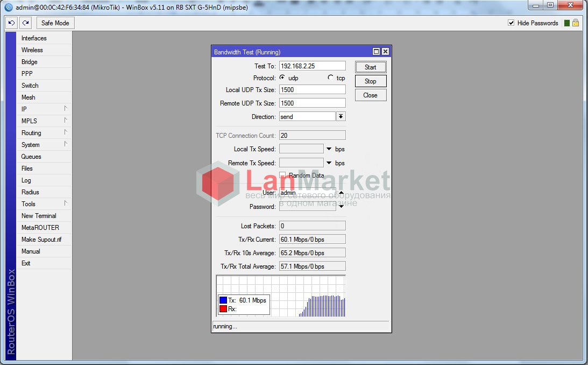The width and height of the screenshot is (588, 365).
Task: Enable the Random Data checkbox
Action: (282, 175)
